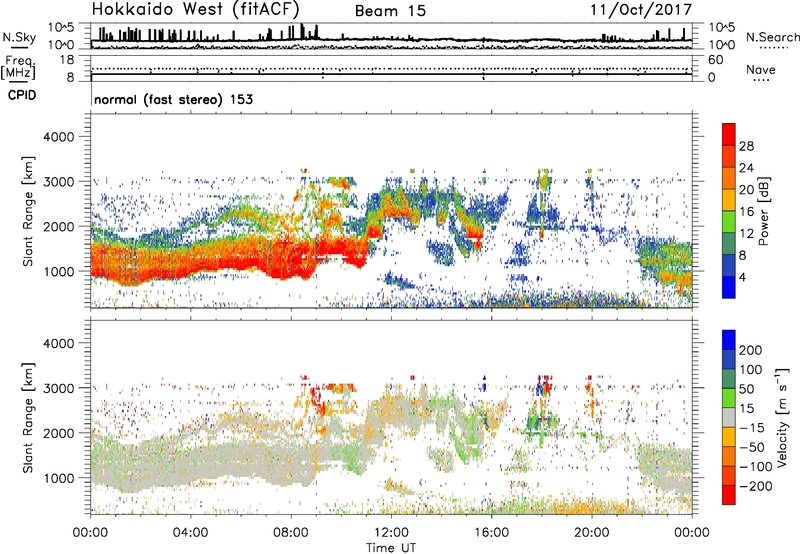Image resolution: width=800 pixels, height=554 pixels.
Task: Select the "3000" tick of the velocity panel
Action: pos(59,388)
